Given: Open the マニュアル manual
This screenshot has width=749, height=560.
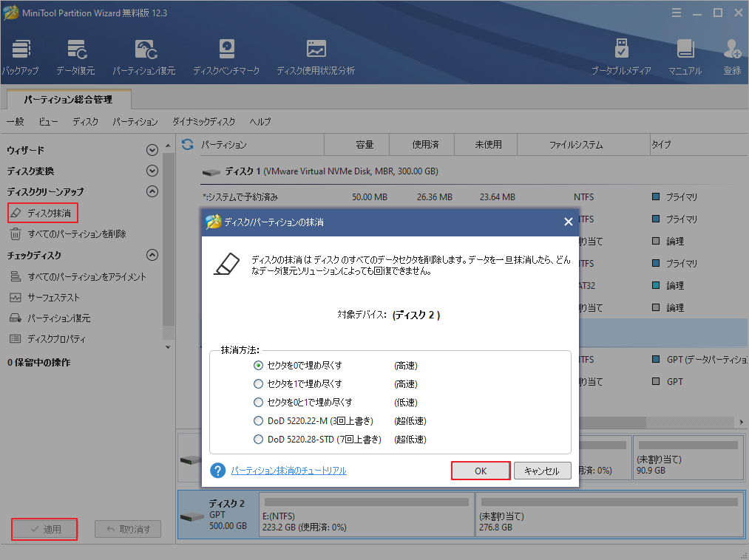Looking at the screenshot, I should [x=685, y=58].
